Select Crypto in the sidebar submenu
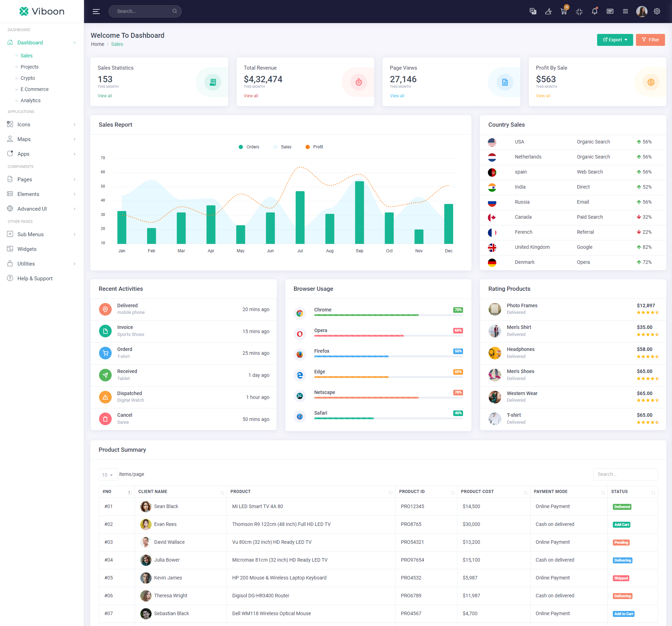 click(x=28, y=78)
